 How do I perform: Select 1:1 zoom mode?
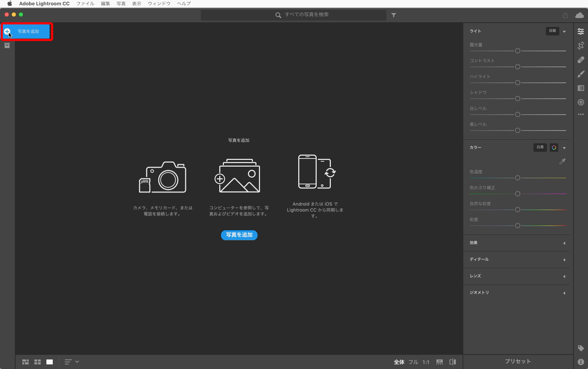coord(426,362)
